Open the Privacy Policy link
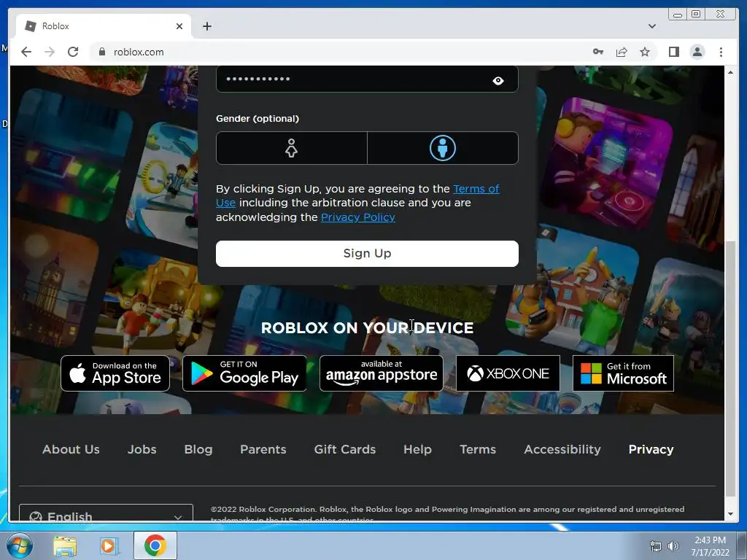Viewport: 747px width, 560px height. [x=357, y=217]
